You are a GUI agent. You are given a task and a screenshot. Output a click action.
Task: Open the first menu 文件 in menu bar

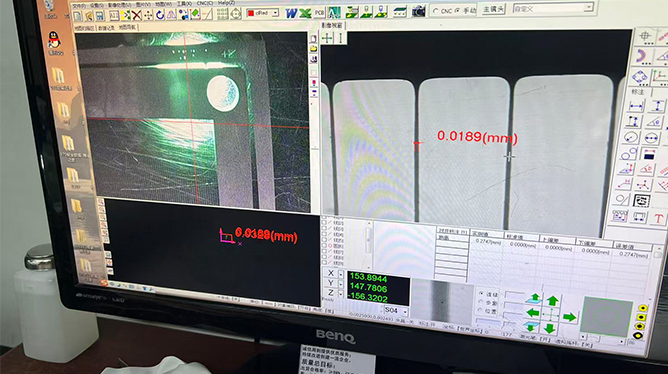(x=79, y=6)
